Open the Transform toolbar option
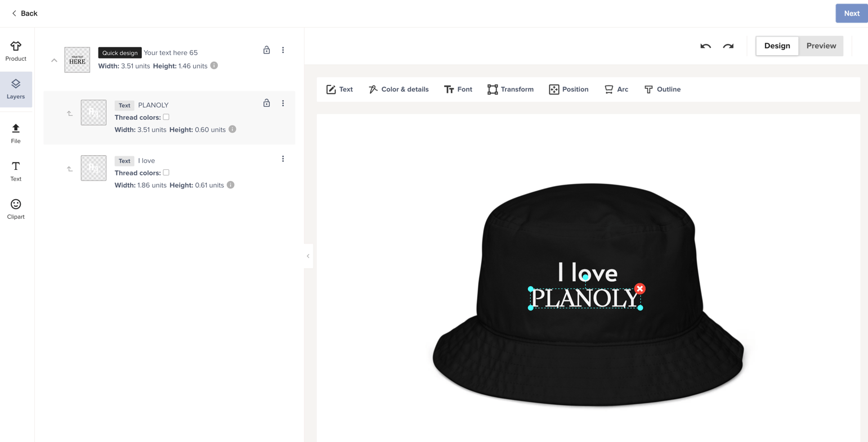868x442 pixels. tap(511, 89)
